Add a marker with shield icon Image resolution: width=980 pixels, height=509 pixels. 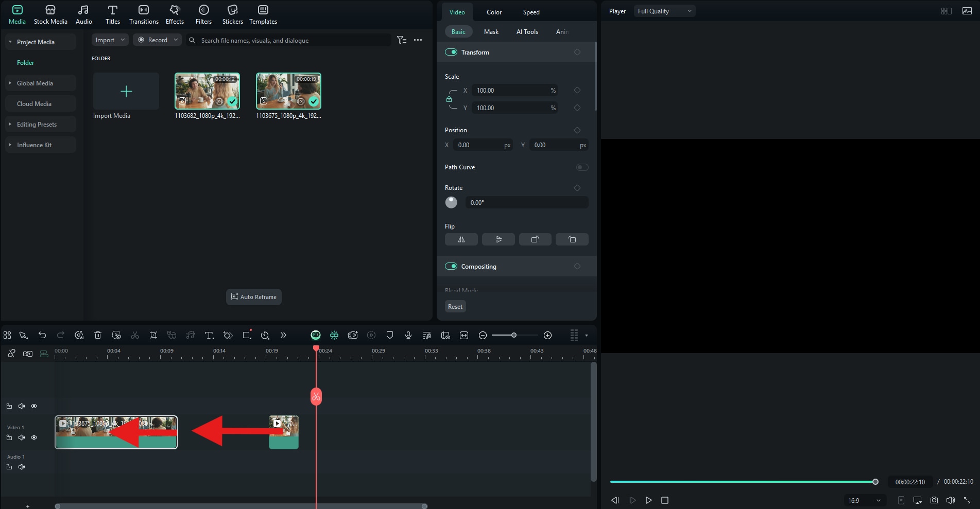[390, 335]
